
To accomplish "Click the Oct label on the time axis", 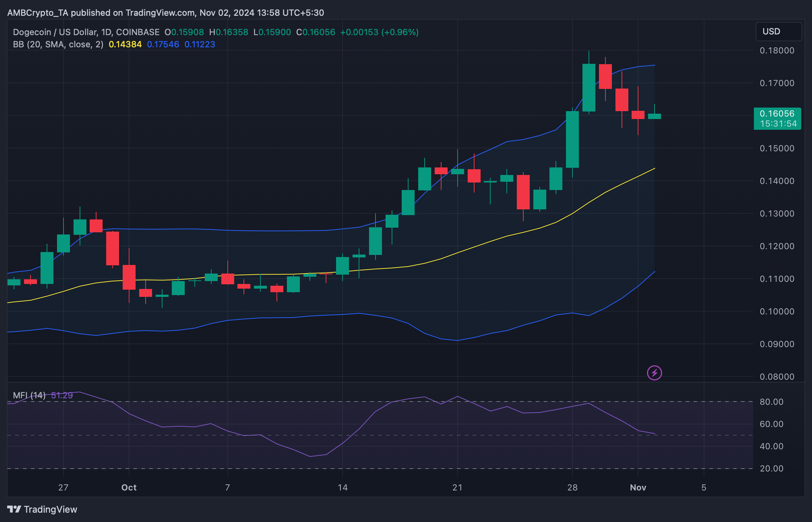I will 129,488.
